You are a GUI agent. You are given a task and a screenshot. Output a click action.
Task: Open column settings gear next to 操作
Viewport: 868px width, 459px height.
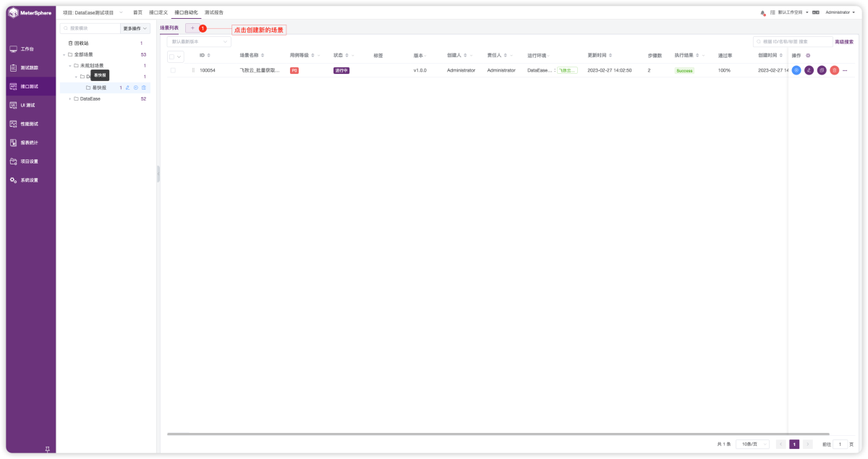pos(808,56)
